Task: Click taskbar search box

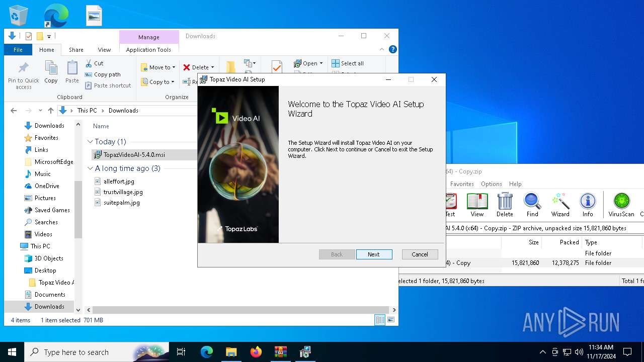Action: pos(97,352)
